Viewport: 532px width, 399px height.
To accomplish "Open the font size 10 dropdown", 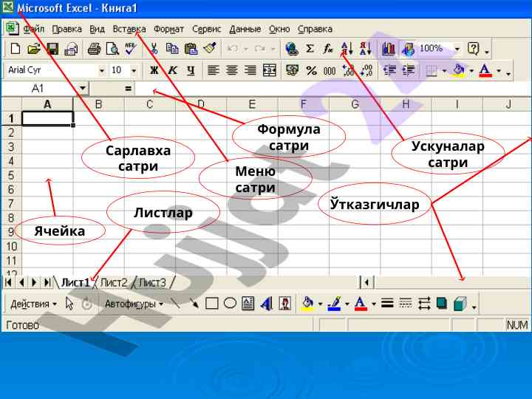I will pyautogui.click(x=134, y=71).
